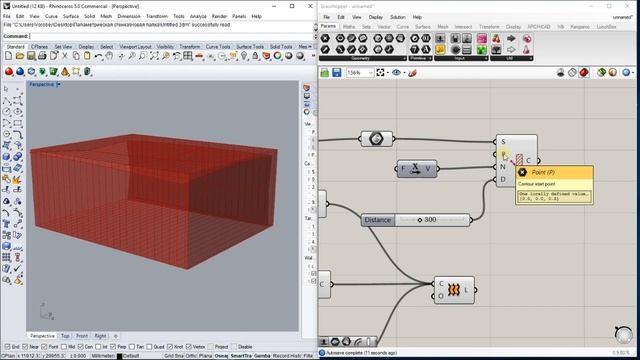The width and height of the screenshot is (640, 360).
Task: Click the Save icon in Rhino Standard toolbar
Action: 31,56
